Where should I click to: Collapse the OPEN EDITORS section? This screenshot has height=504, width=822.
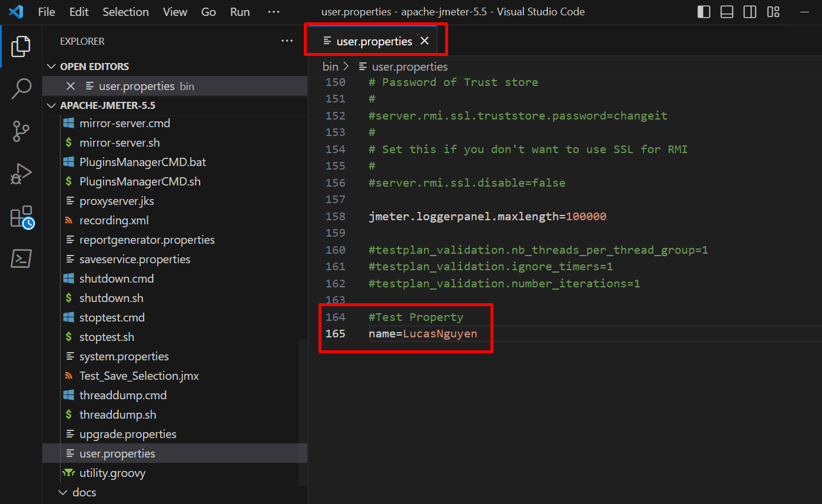pos(51,67)
